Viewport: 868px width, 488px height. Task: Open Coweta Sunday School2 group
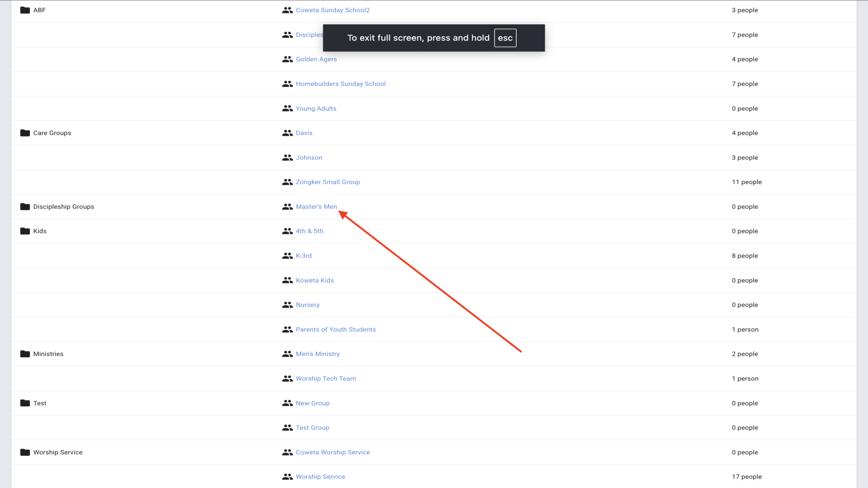[332, 10]
